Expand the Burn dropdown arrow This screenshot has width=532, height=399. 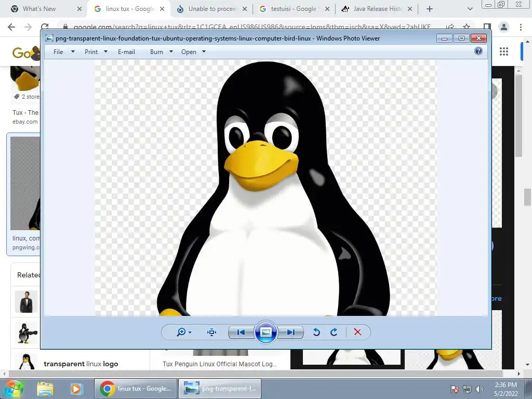point(171,51)
